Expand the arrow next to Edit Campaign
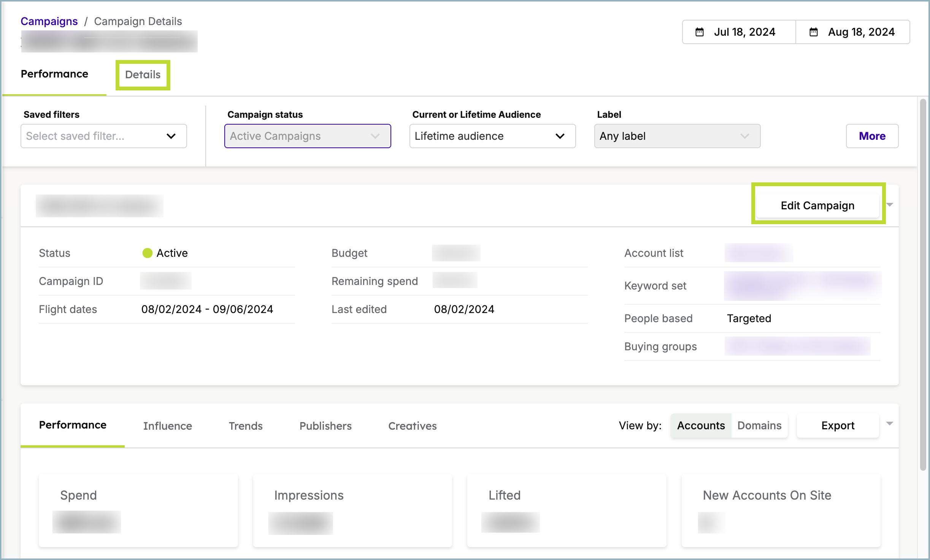 coord(889,205)
